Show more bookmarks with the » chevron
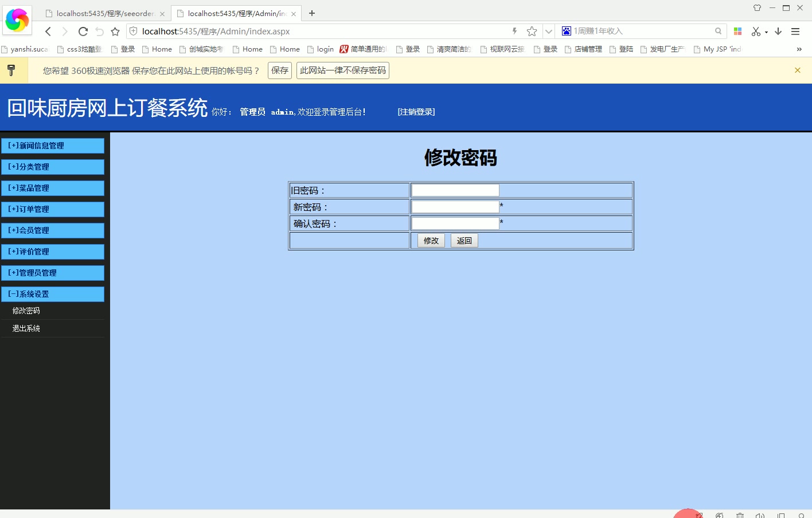This screenshot has width=812, height=518. (799, 49)
